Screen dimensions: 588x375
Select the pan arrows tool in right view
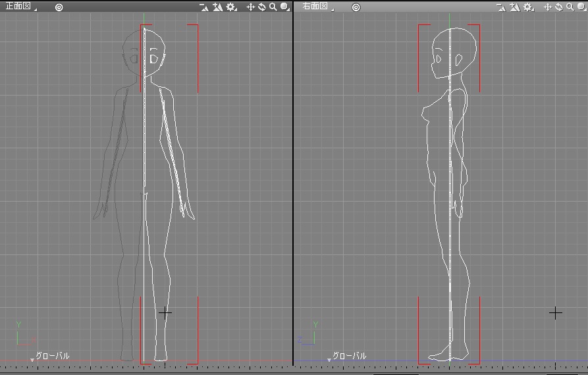[x=547, y=7]
